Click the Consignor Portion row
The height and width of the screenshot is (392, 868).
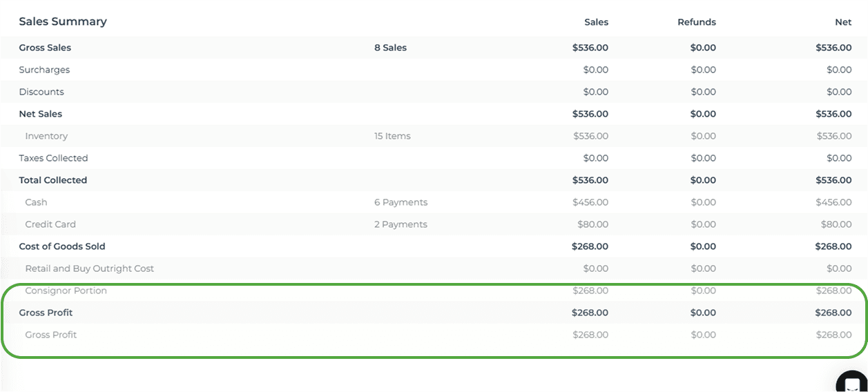click(x=434, y=291)
